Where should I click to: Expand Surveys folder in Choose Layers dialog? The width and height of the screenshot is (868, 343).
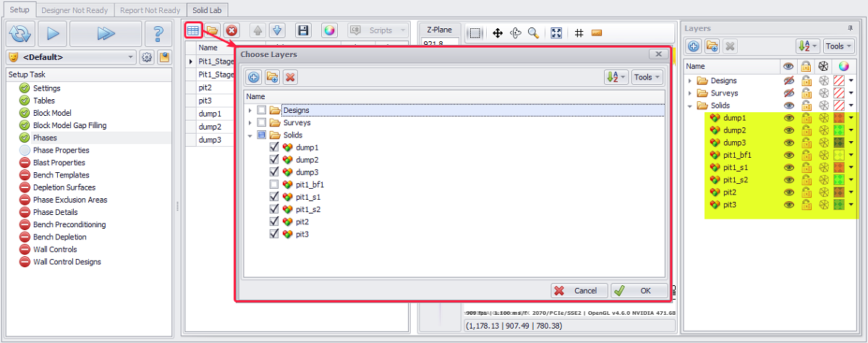tap(250, 122)
